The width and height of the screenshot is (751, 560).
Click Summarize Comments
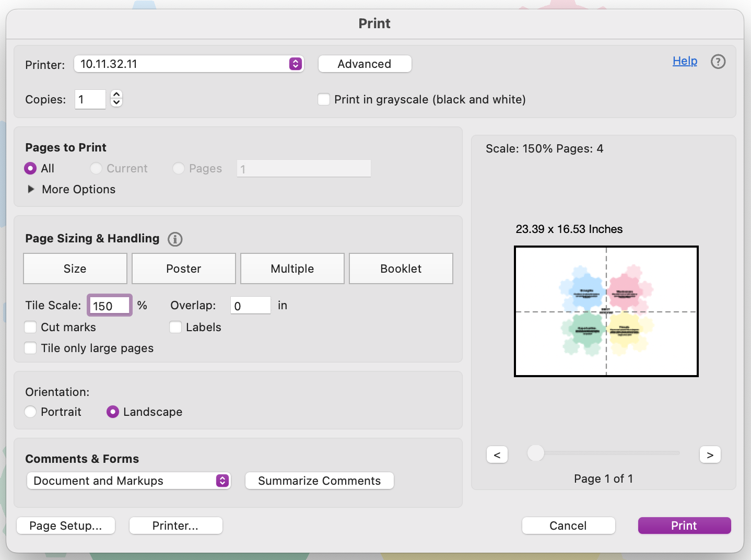319,481
